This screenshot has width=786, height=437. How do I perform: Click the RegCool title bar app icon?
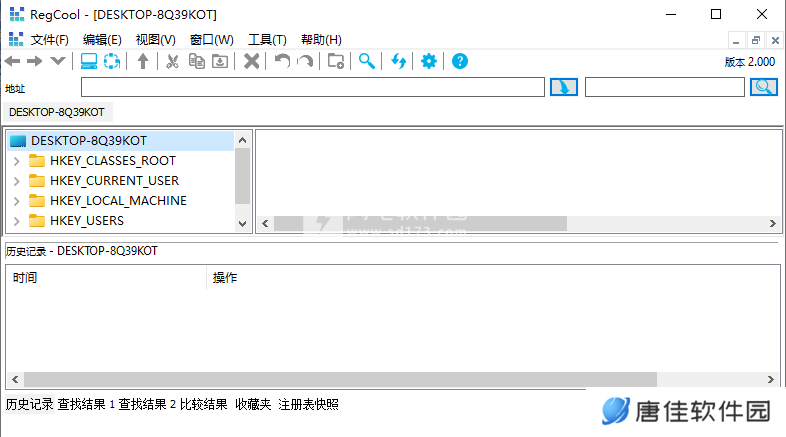pos(17,15)
